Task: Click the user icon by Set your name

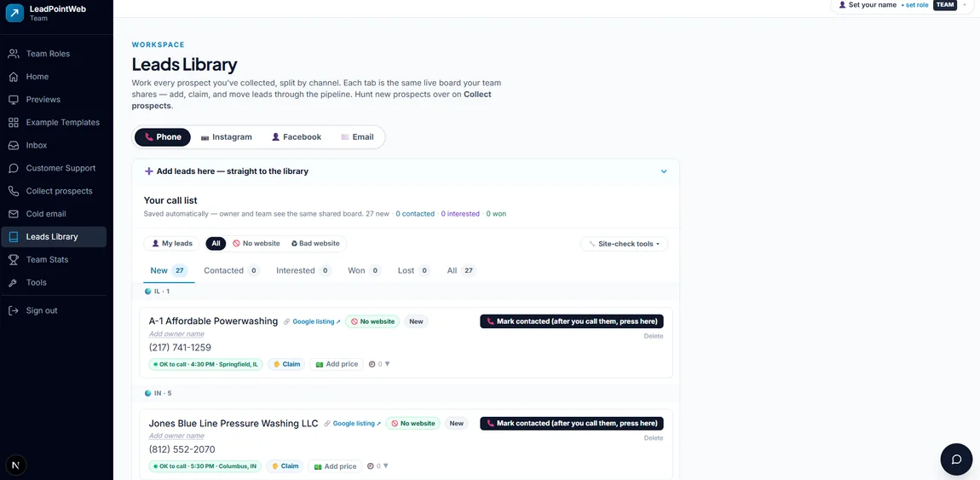Action: coord(843,4)
